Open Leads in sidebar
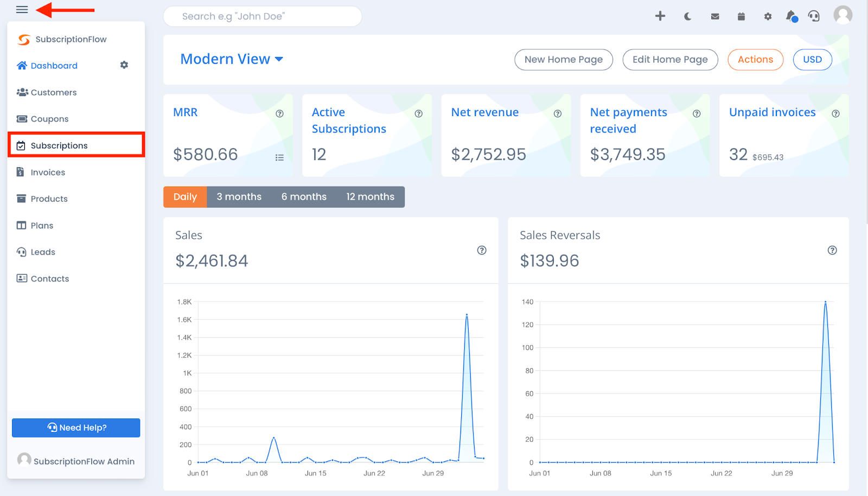 [36, 252]
